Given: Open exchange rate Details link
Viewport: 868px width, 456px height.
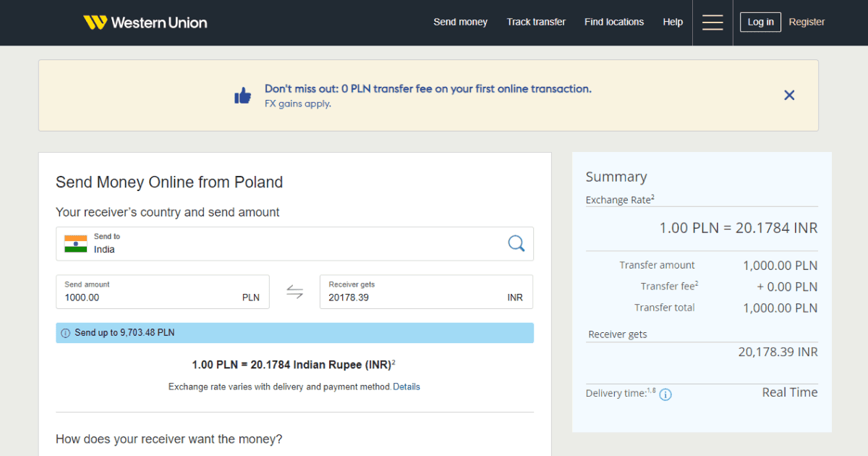Looking at the screenshot, I should click(x=407, y=387).
